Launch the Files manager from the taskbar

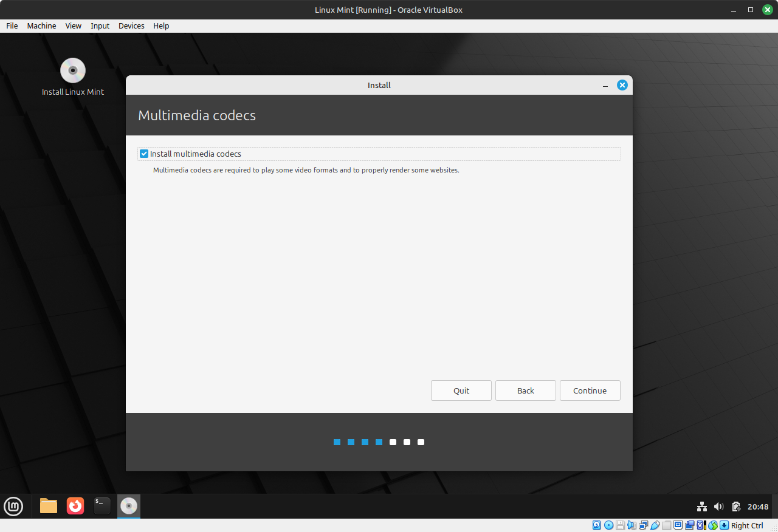pos(49,506)
